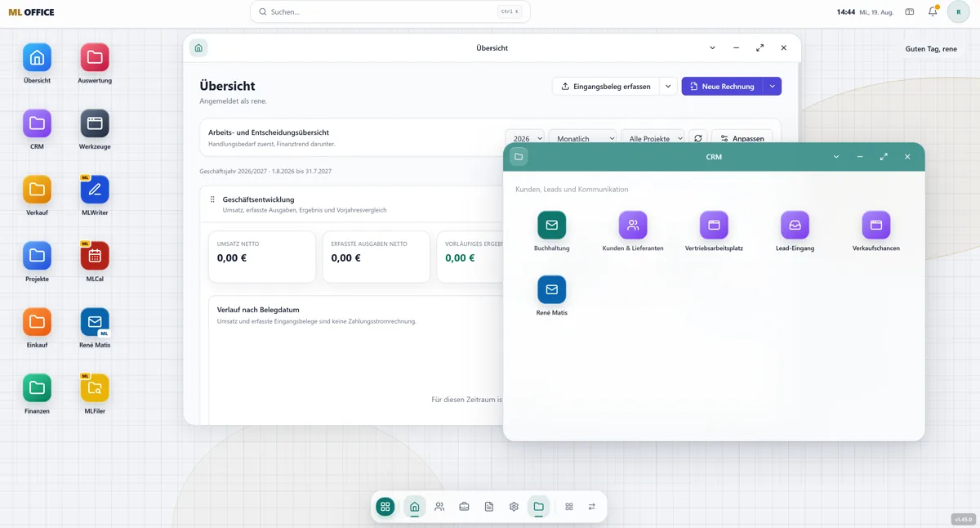
Task: Launch MLCal calendar app
Action: (x=95, y=256)
